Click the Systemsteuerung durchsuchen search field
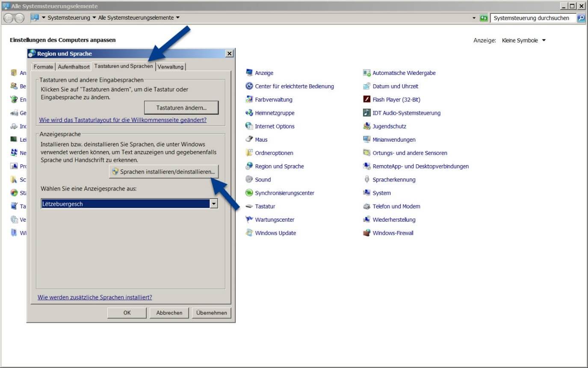588x368 pixels. coord(533,18)
